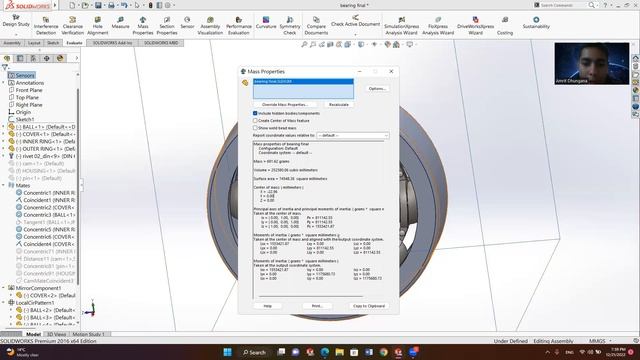
Task: Click the taskbar Search box
Action: 254,352
